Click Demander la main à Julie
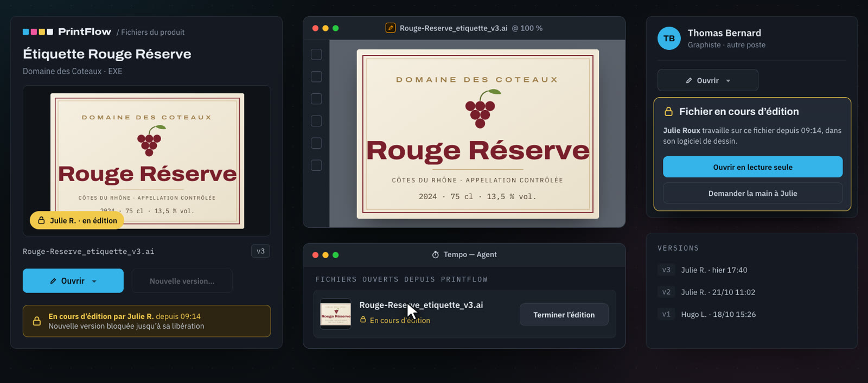The image size is (868, 383). 752,193
